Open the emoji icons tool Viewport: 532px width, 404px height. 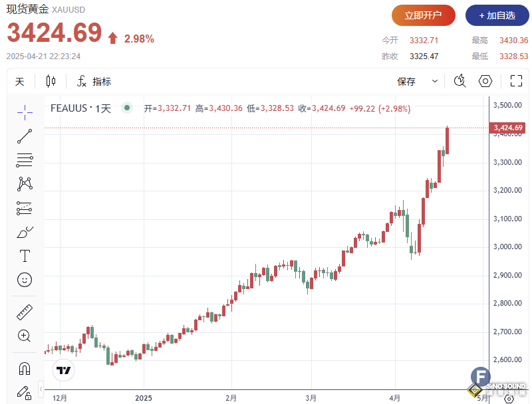click(25, 280)
